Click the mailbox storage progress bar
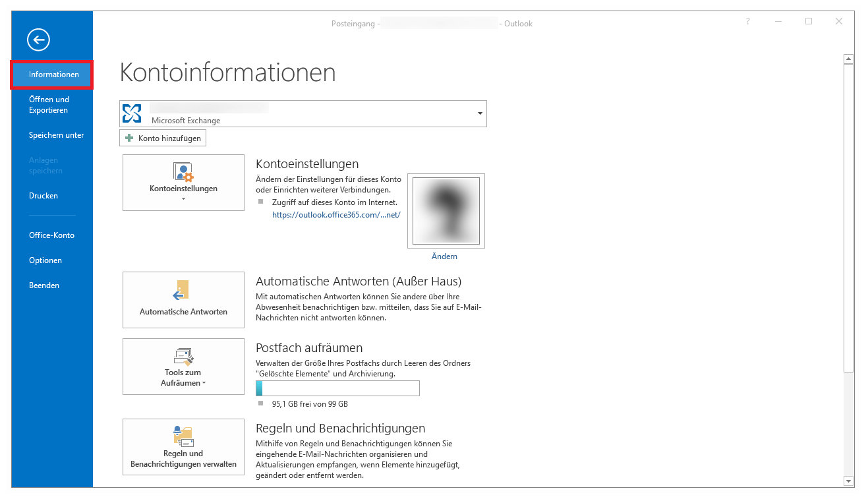Viewport: 868px width, 503px height. tap(337, 388)
